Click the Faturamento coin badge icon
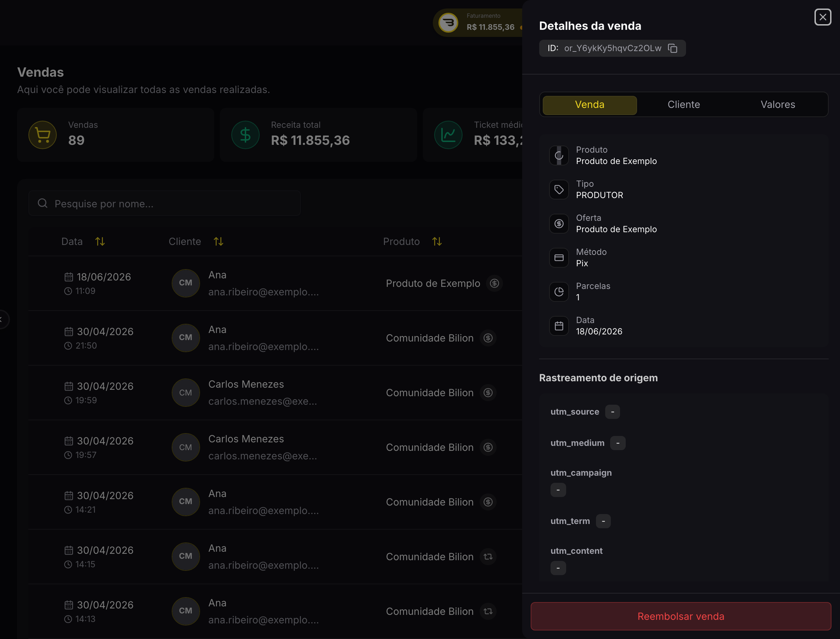 click(448, 23)
